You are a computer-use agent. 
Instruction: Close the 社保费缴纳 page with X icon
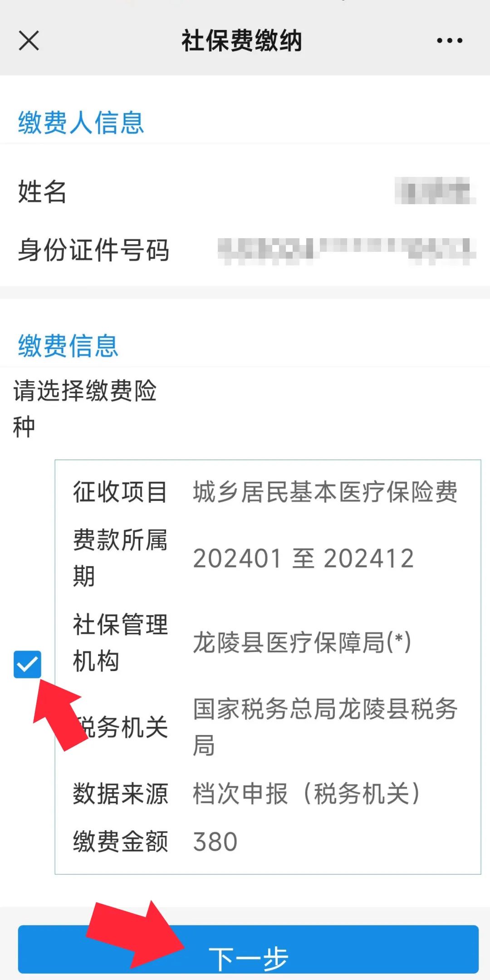click(29, 40)
